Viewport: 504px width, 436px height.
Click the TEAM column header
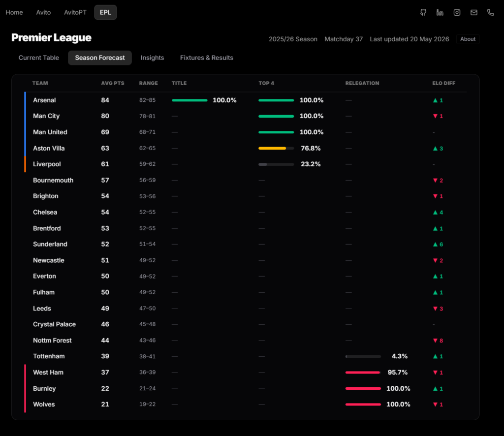pyautogui.click(x=40, y=83)
